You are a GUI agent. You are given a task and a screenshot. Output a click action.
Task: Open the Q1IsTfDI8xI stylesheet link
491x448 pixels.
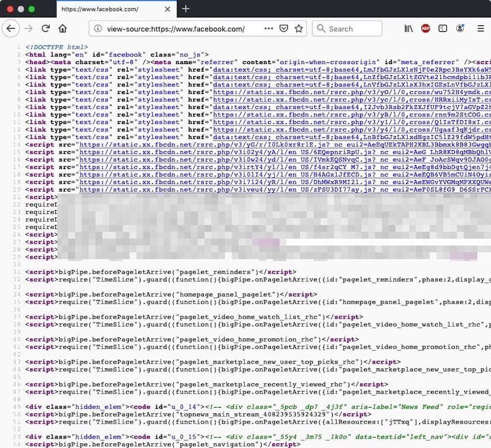(x=352, y=123)
